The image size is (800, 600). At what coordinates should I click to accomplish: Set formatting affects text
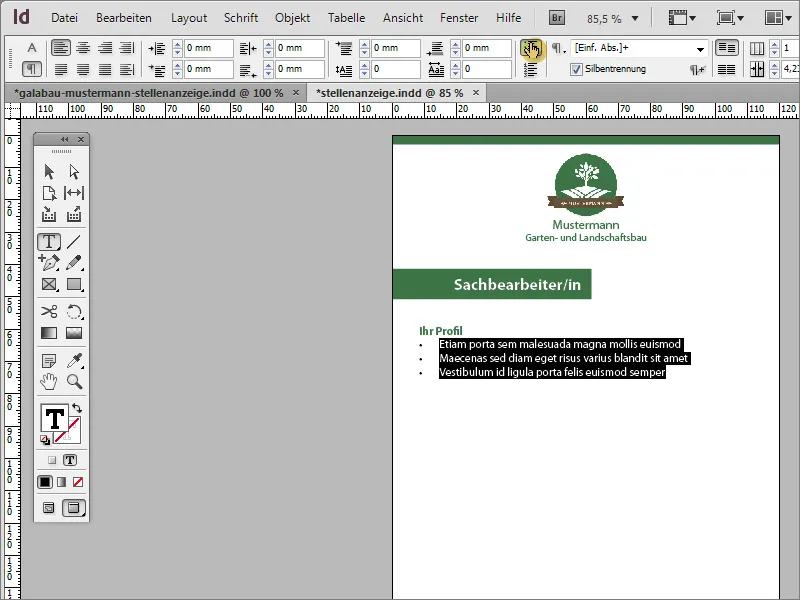70,460
